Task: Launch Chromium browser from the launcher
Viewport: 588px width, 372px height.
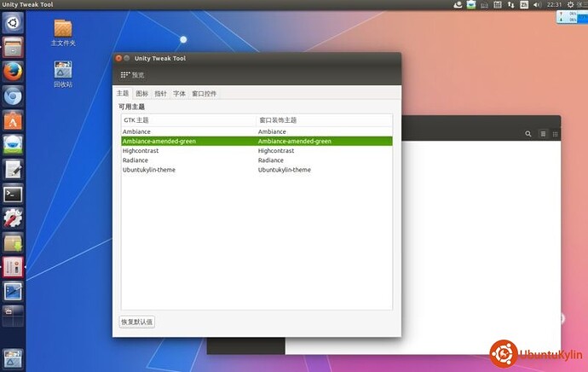Action: click(x=13, y=96)
